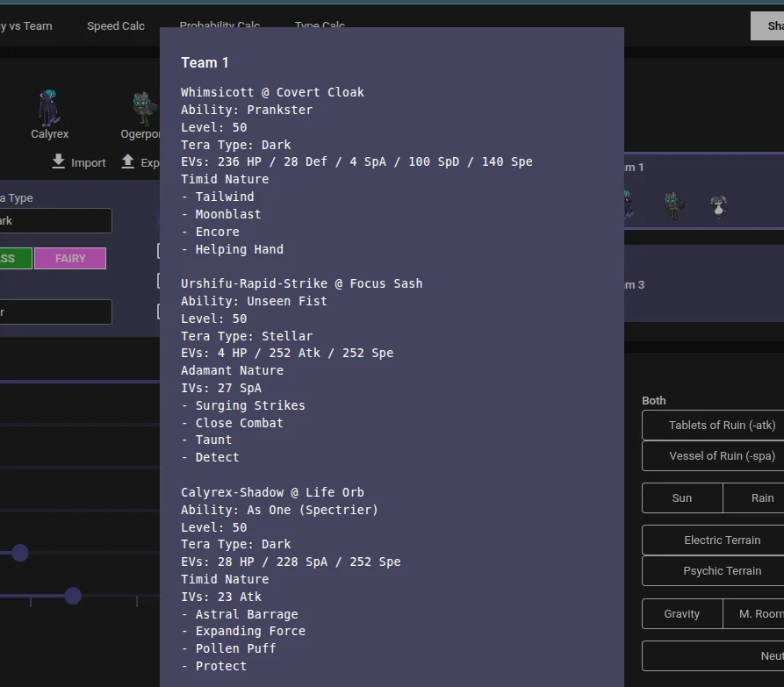Click the 'Both' field section label

(x=653, y=401)
